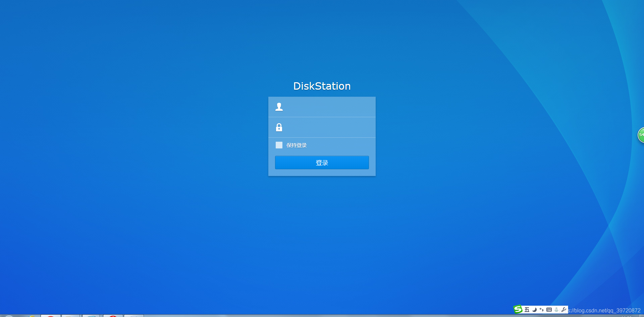Click the user silhouette icon in login form
Image resolution: width=644 pixels, height=317 pixels.
pyautogui.click(x=279, y=107)
